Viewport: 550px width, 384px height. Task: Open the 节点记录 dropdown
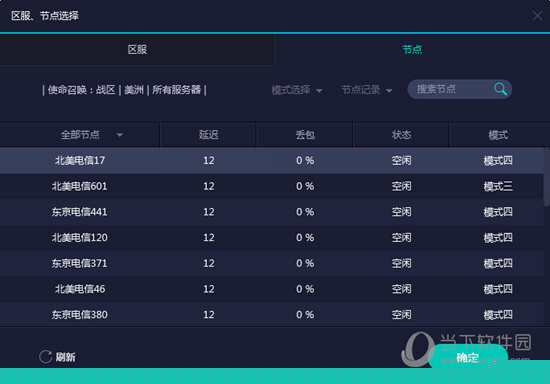[367, 90]
